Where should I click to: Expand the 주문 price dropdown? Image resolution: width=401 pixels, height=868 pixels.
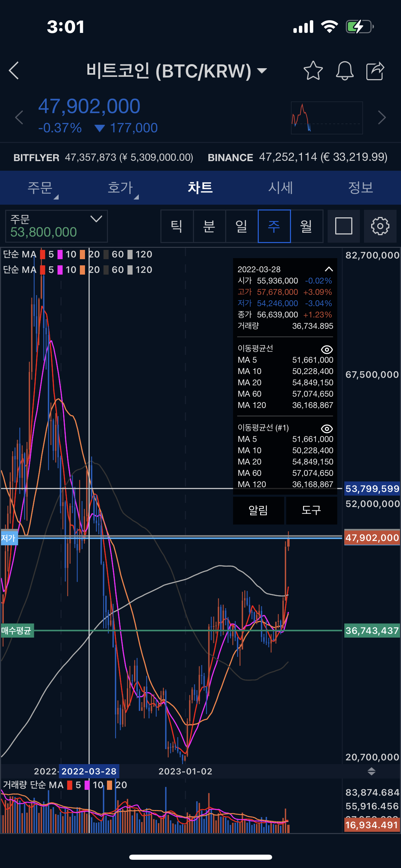pos(57,226)
